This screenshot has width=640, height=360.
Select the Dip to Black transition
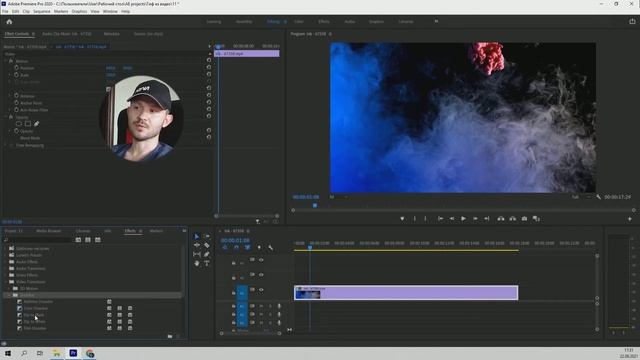pyautogui.click(x=34, y=315)
